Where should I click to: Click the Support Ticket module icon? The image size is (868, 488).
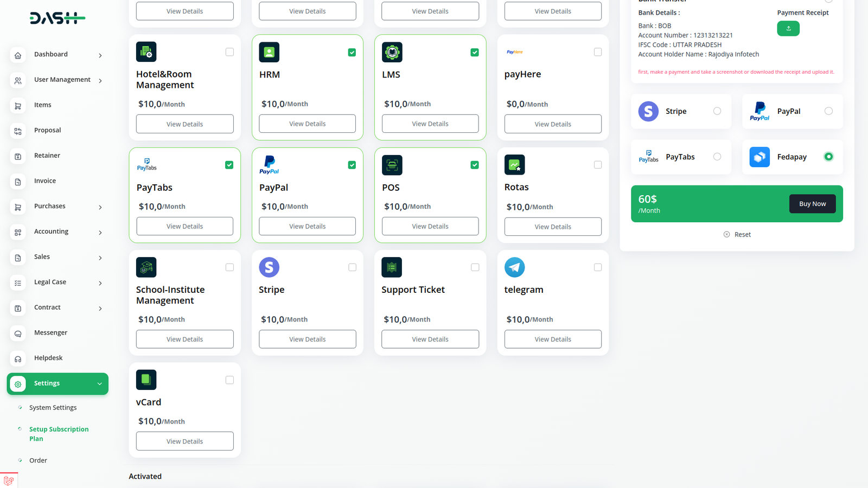pos(392,267)
